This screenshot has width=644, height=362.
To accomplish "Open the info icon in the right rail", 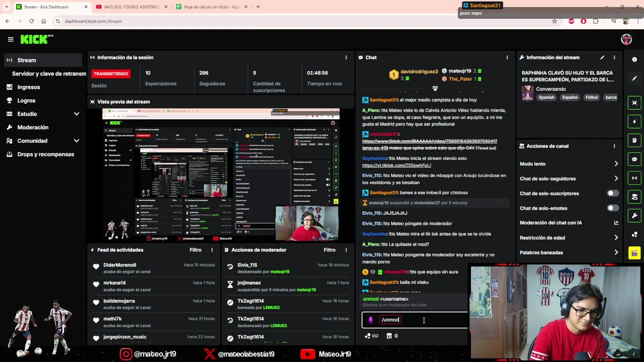I will [634, 59].
